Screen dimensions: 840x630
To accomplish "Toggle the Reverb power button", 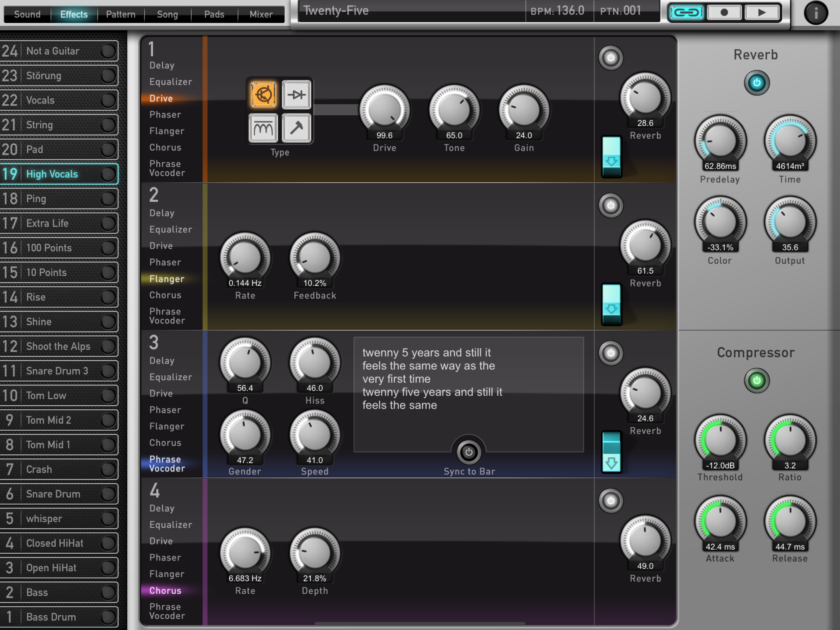I will (x=756, y=83).
